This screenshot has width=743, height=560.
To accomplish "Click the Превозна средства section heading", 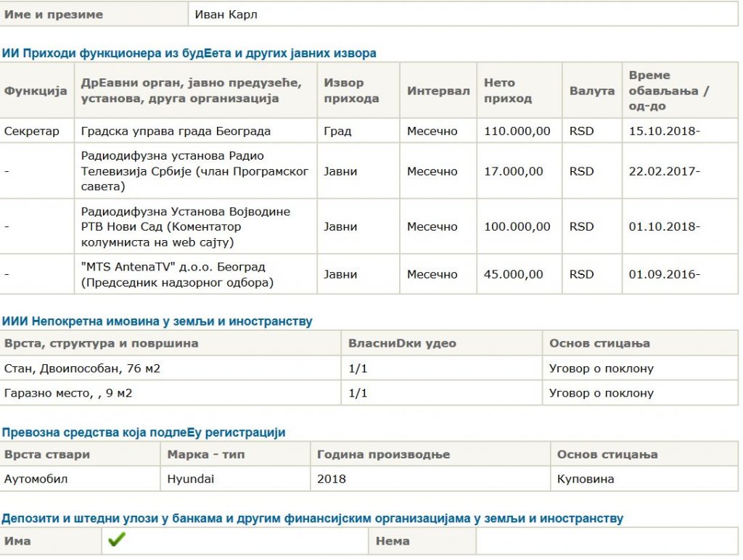I will pos(144,432).
